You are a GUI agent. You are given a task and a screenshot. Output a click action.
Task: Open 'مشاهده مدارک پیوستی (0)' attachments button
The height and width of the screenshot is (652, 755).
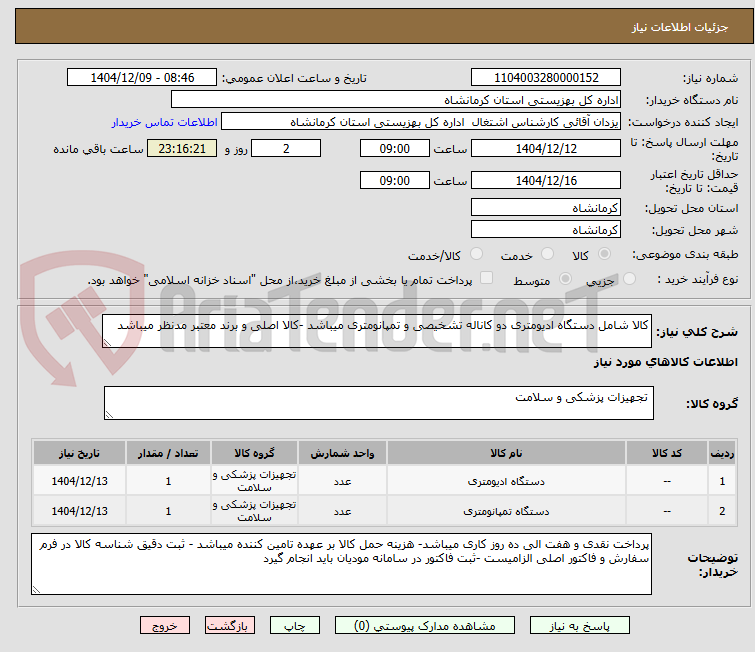pos(425,626)
